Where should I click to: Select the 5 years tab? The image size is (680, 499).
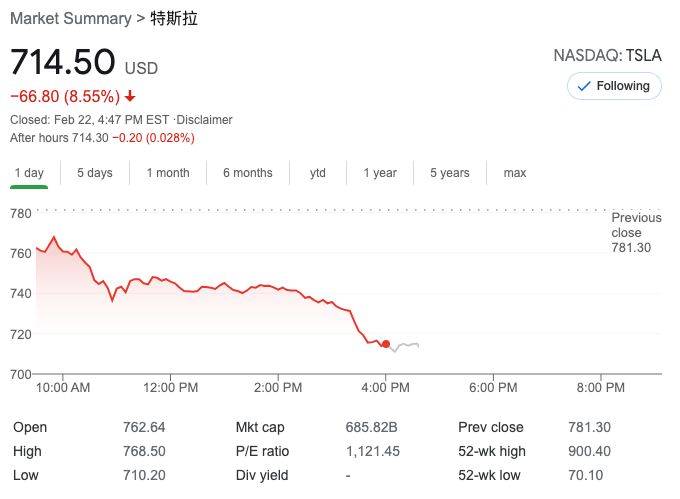point(450,173)
